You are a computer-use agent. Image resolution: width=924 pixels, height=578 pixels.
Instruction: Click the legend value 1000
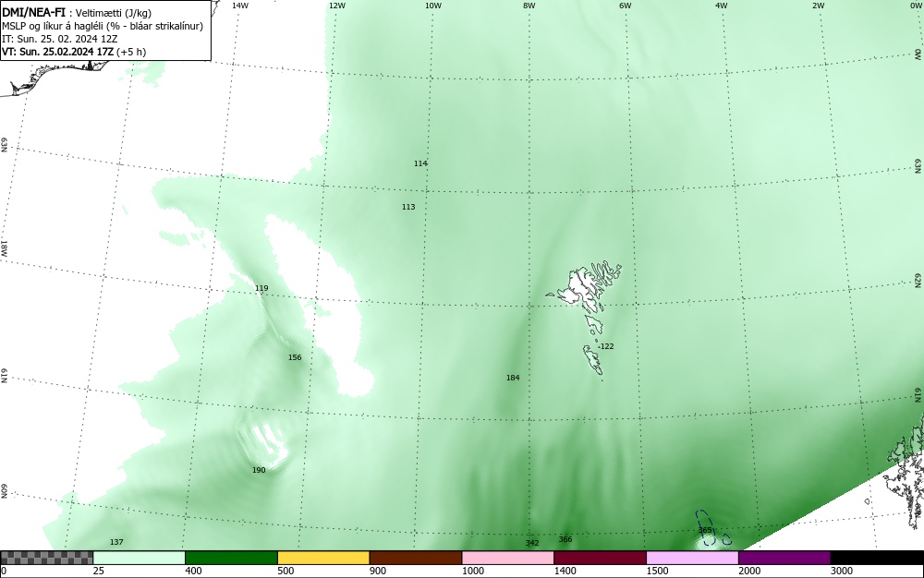tap(472, 571)
